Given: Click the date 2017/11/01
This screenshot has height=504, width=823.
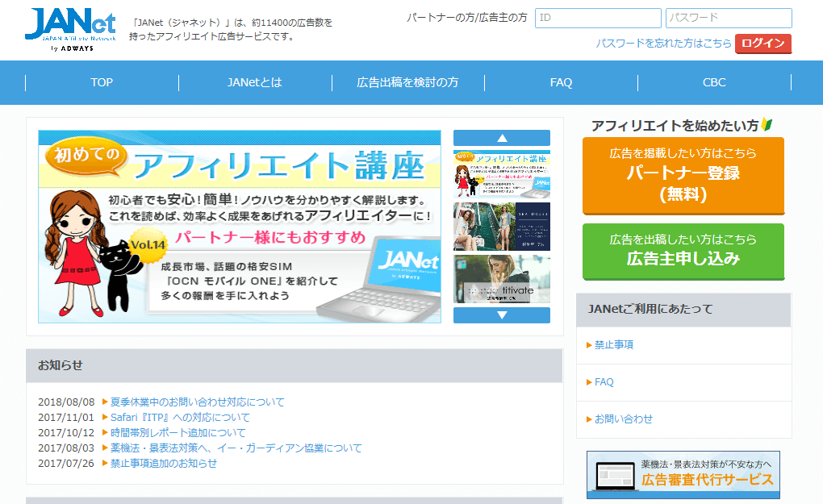Looking at the screenshot, I should pos(66,418).
